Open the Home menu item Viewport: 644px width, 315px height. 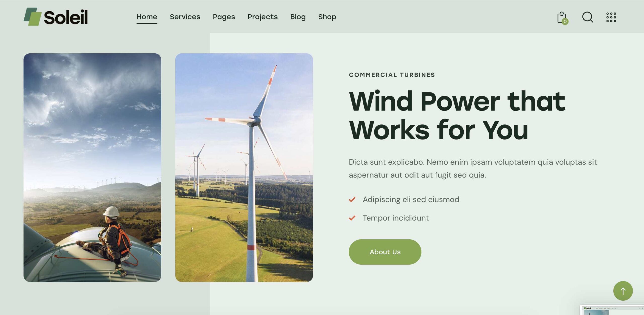(147, 17)
